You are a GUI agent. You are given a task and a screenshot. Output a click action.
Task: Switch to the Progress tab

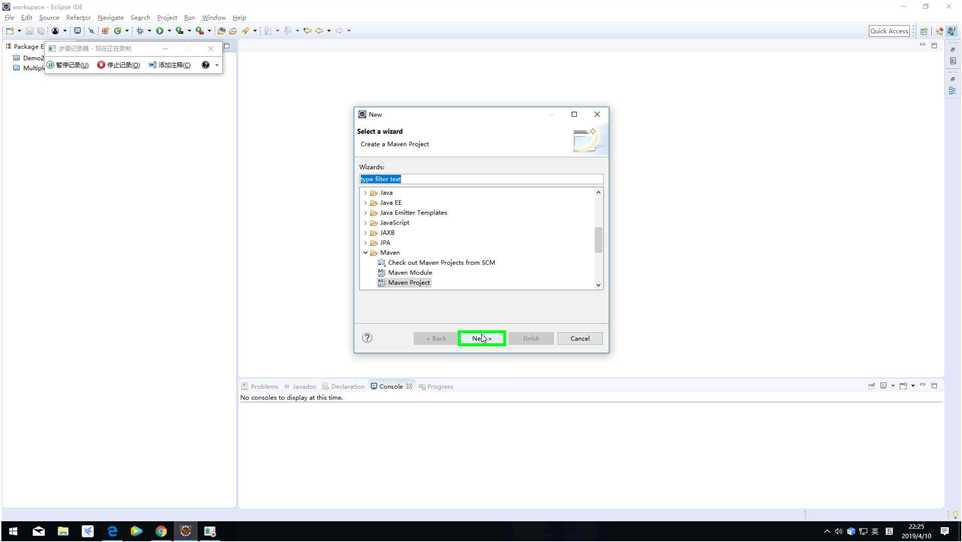pos(436,387)
